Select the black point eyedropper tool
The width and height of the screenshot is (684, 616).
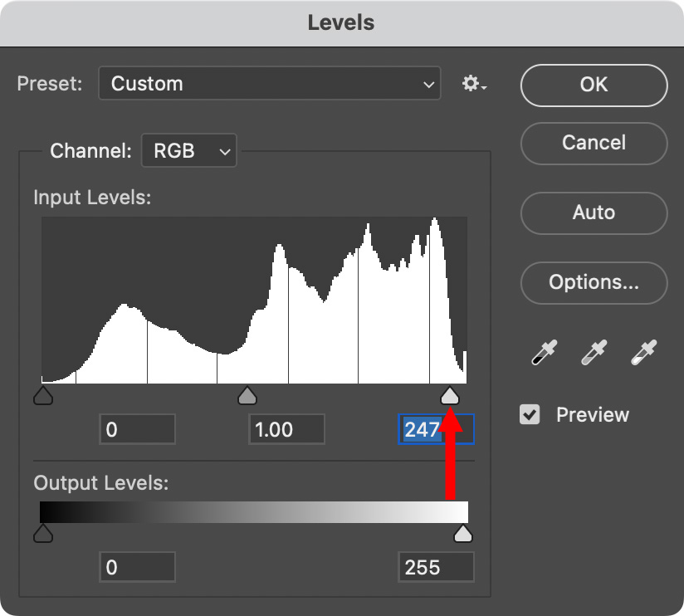[544, 353]
